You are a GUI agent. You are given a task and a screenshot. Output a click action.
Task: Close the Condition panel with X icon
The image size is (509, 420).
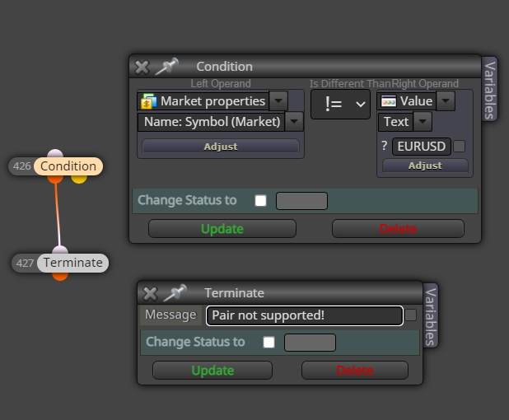click(x=142, y=68)
